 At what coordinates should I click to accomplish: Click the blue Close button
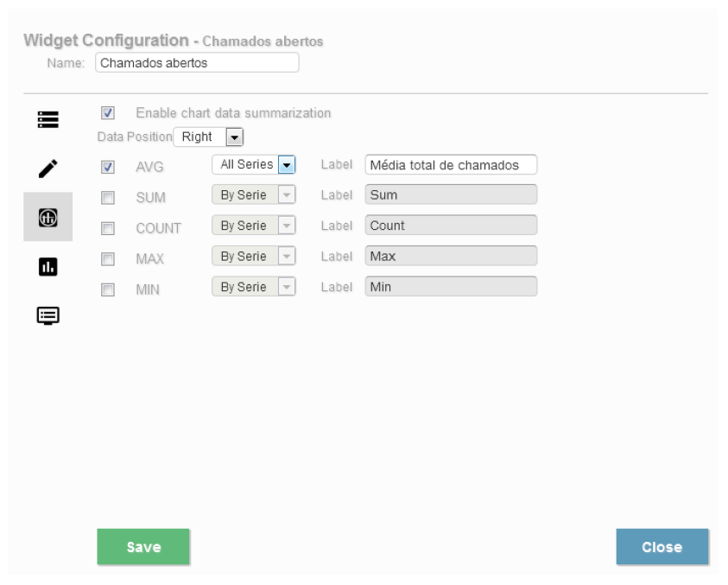pos(662,547)
